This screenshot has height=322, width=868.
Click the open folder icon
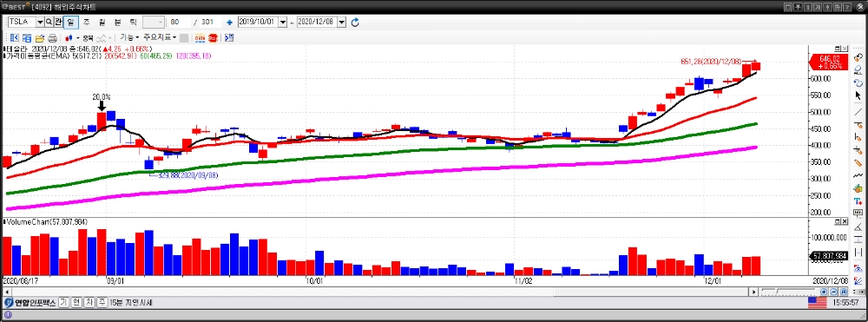39,37
